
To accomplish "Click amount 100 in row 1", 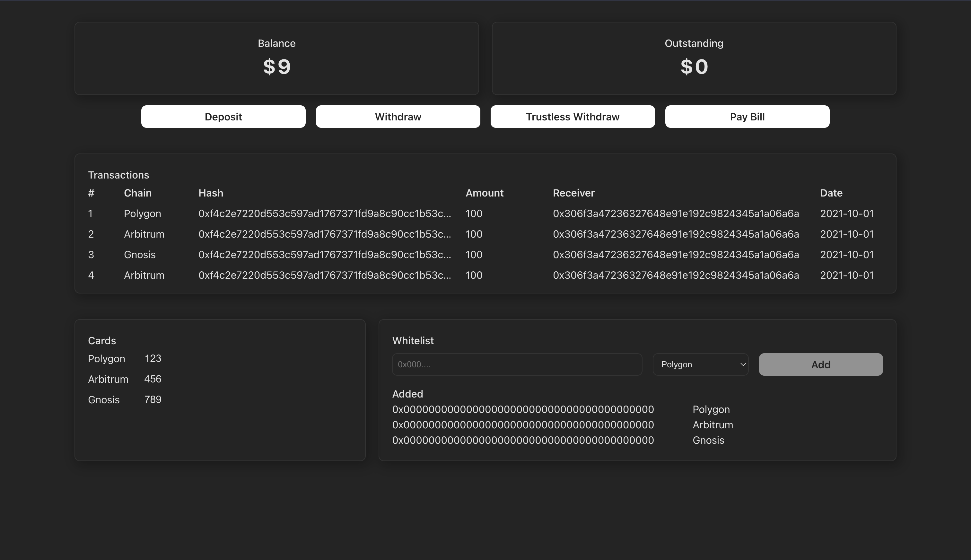I will click(x=474, y=214).
